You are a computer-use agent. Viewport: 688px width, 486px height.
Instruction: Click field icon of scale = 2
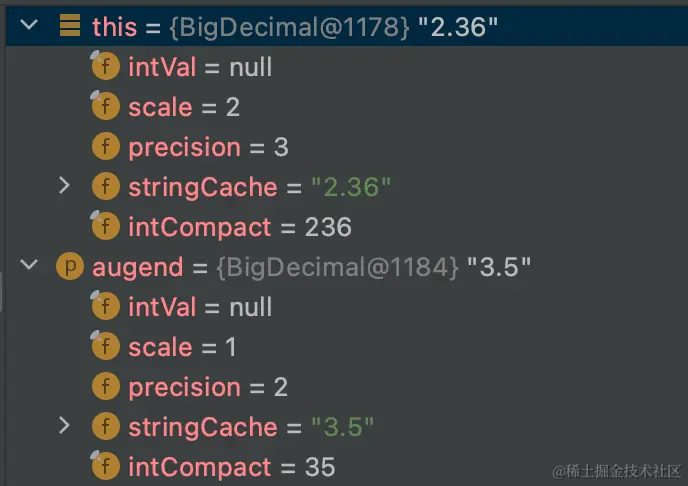tap(105, 106)
